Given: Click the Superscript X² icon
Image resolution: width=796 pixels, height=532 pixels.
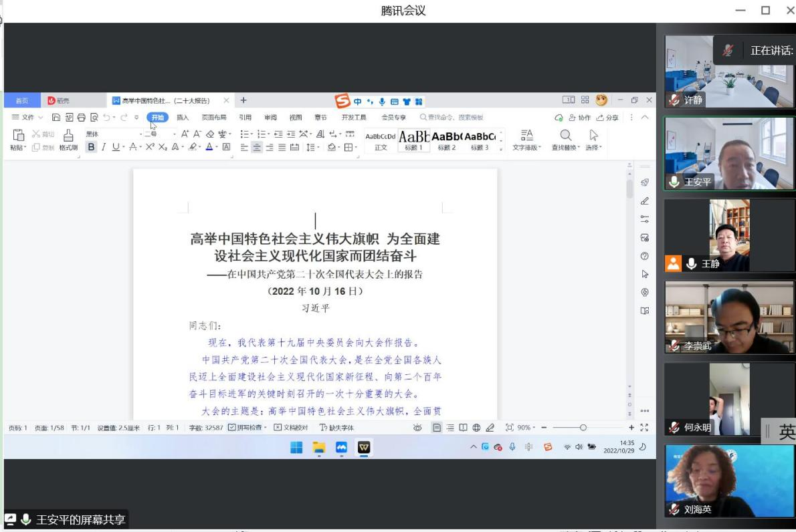Looking at the screenshot, I should [150, 147].
